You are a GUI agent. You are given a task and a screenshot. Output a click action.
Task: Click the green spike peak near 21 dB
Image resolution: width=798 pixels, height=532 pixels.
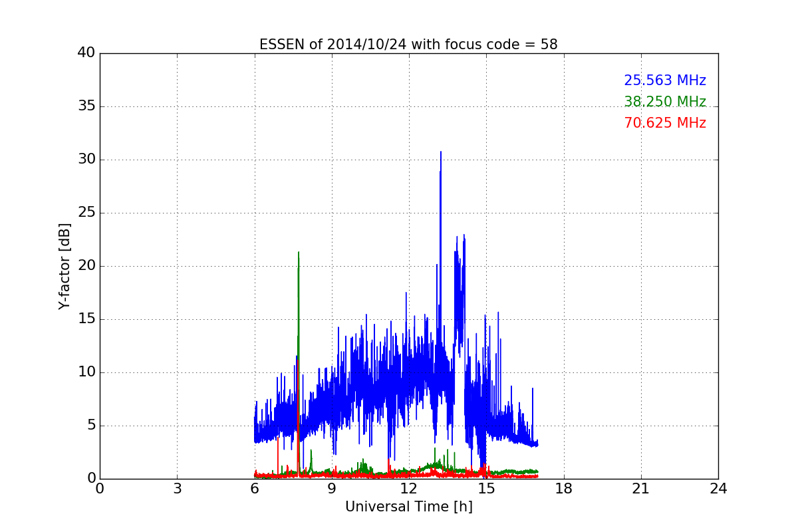(299, 253)
